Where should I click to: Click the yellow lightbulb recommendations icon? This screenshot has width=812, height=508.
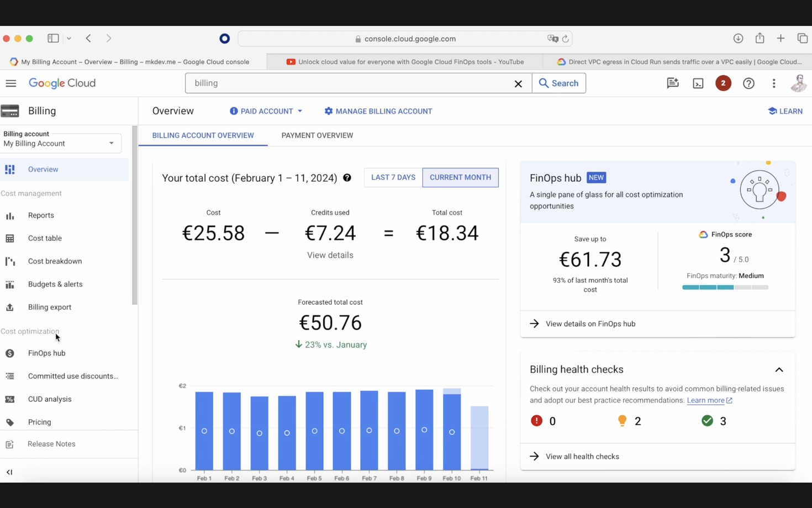tap(622, 421)
